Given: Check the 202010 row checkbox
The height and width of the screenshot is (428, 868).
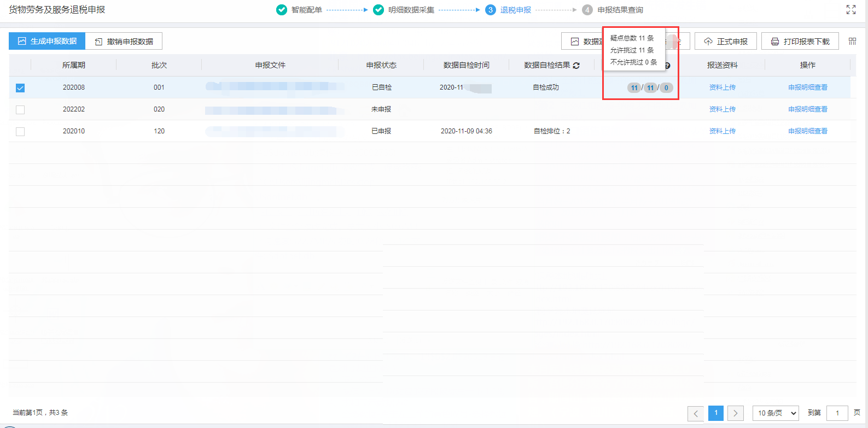Looking at the screenshot, I should click(20, 131).
